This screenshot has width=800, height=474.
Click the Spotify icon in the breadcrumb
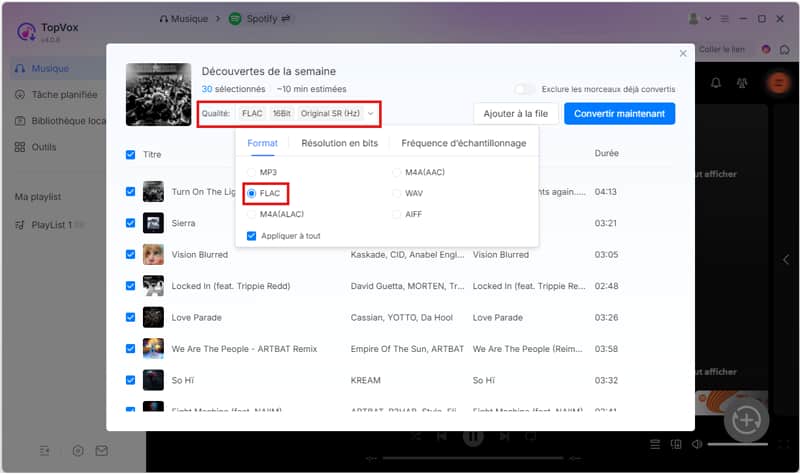[x=235, y=19]
